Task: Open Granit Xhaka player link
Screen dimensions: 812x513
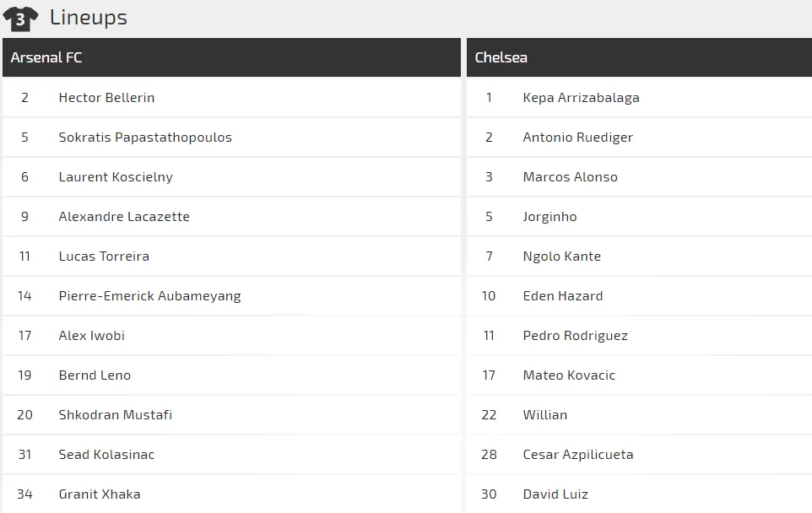Action: [x=100, y=494]
